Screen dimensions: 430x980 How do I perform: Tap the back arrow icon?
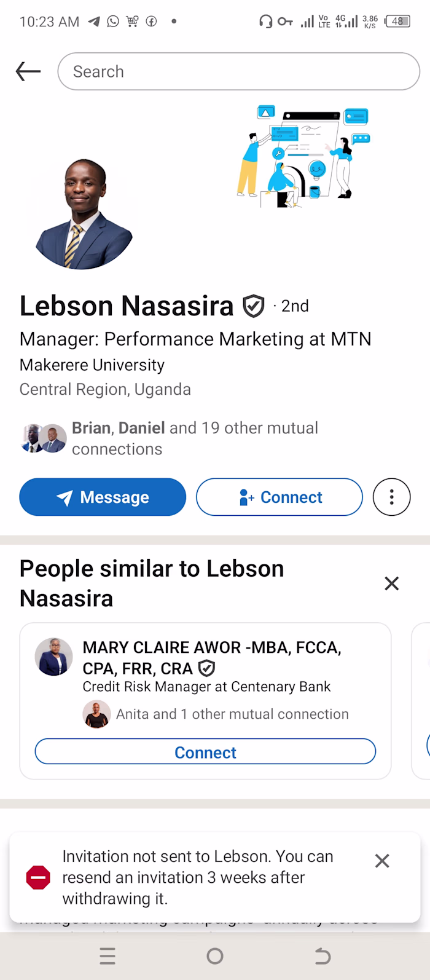tap(28, 71)
